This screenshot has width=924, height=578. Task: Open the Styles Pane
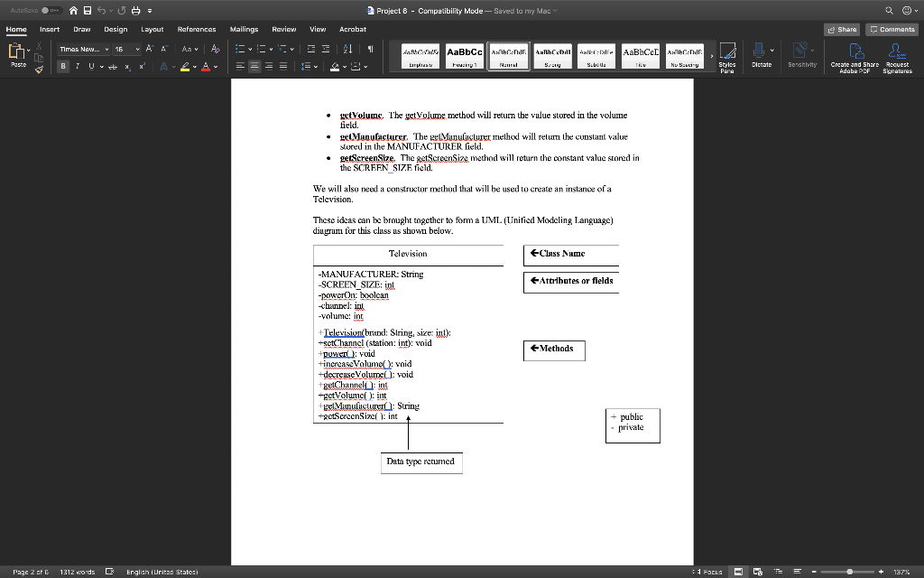click(728, 56)
